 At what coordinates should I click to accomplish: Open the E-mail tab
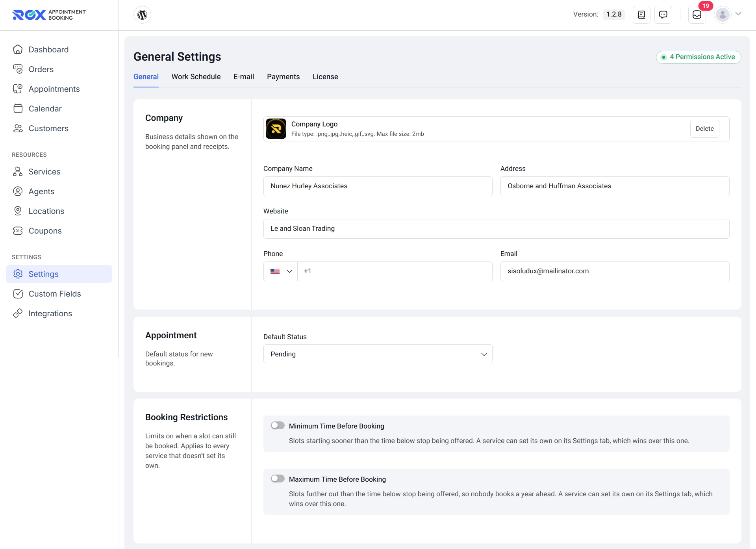(x=244, y=77)
